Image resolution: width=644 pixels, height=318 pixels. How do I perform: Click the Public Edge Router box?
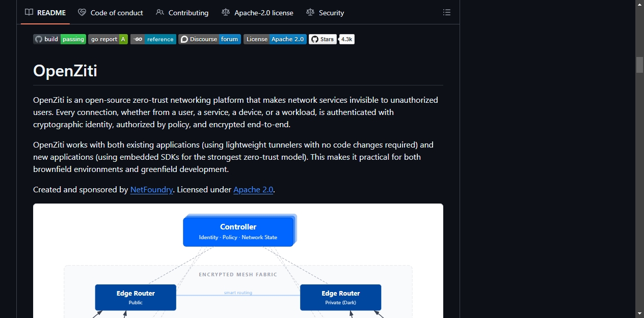[x=136, y=298]
